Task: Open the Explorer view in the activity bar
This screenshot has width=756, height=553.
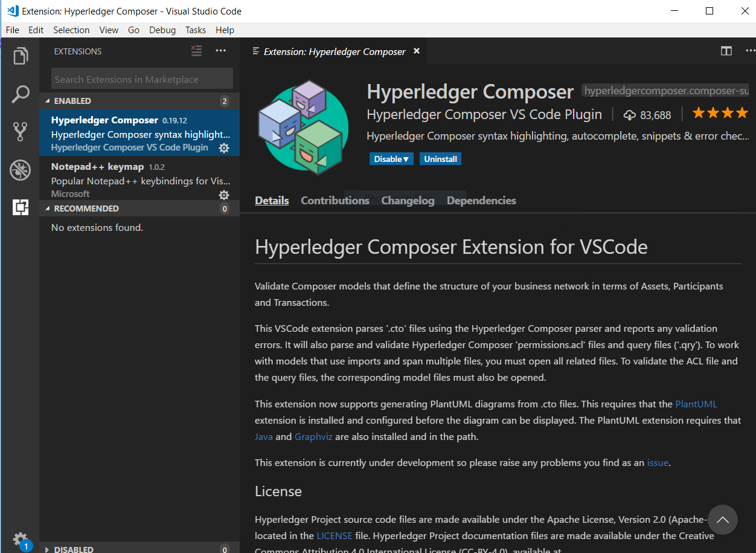Action: (21, 56)
